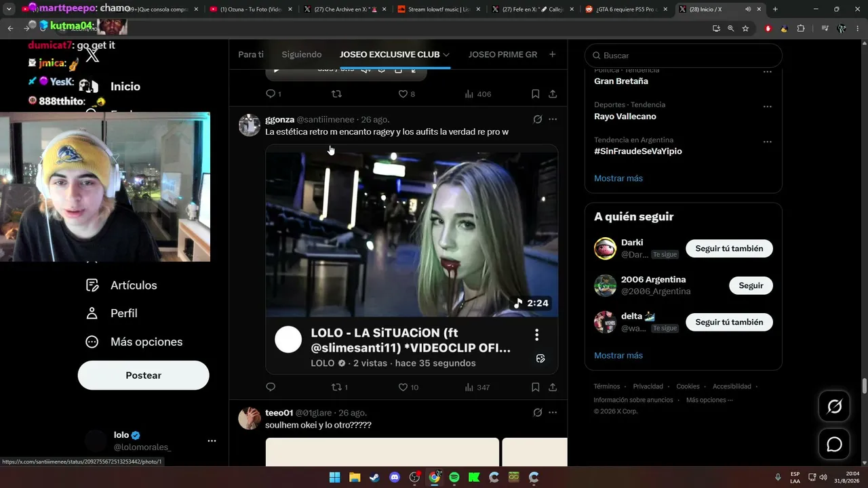Open Grok action on ggonza post
Viewport: 868px width, 488px height.
pyautogui.click(x=538, y=119)
